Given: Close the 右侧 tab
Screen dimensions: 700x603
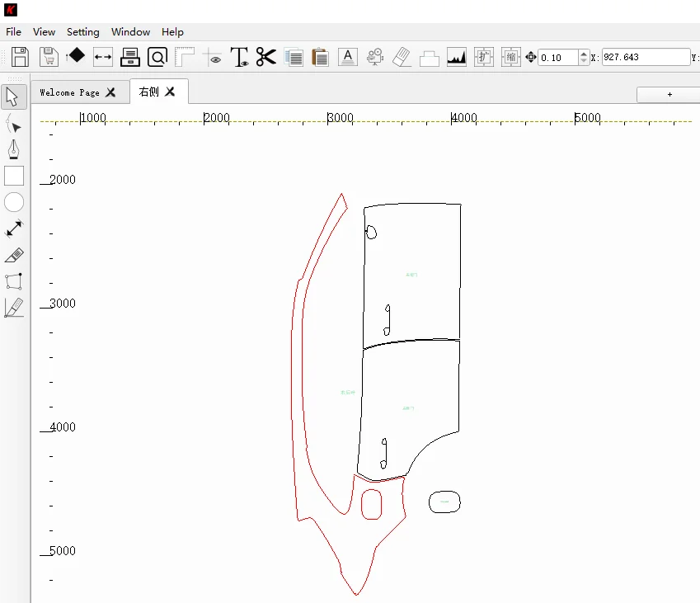Looking at the screenshot, I should pos(170,92).
